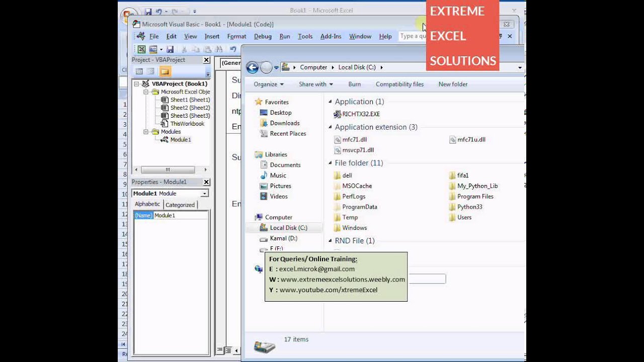Select Pictures library in sidebar
The image size is (644, 362).
pos(280,186)
